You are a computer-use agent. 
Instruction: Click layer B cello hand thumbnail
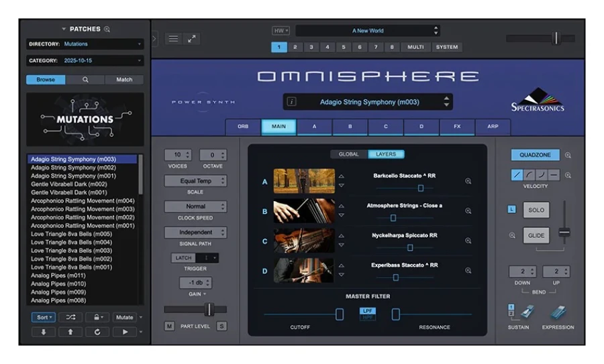point(304,211)
